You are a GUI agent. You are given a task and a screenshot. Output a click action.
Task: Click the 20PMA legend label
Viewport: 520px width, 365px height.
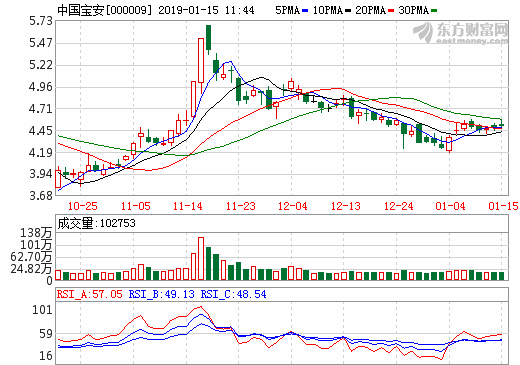[371, 10]
